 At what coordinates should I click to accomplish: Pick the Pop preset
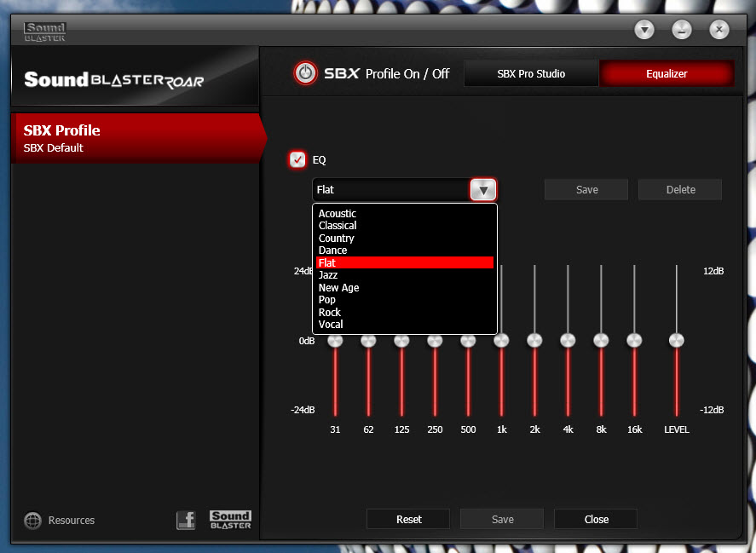[405, 300]
